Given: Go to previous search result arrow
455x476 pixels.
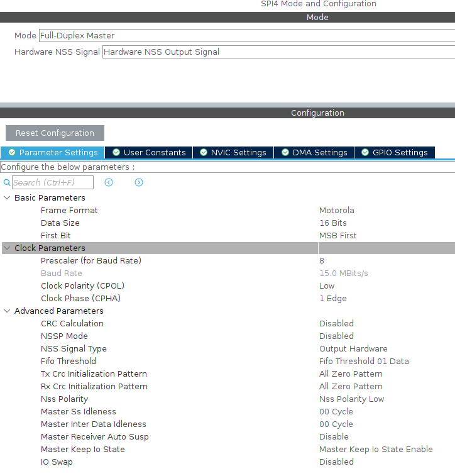Looking at the screenshot, I should click(109, 182).
